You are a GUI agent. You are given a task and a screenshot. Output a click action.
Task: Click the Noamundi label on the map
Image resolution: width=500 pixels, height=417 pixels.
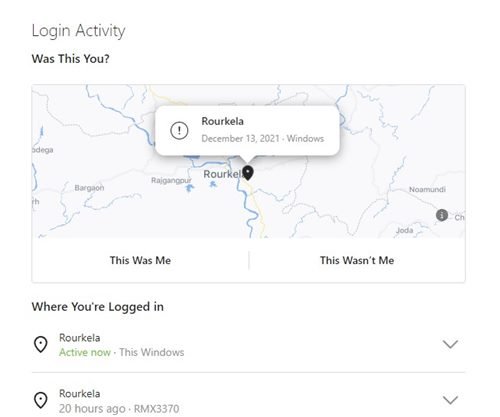427,189
